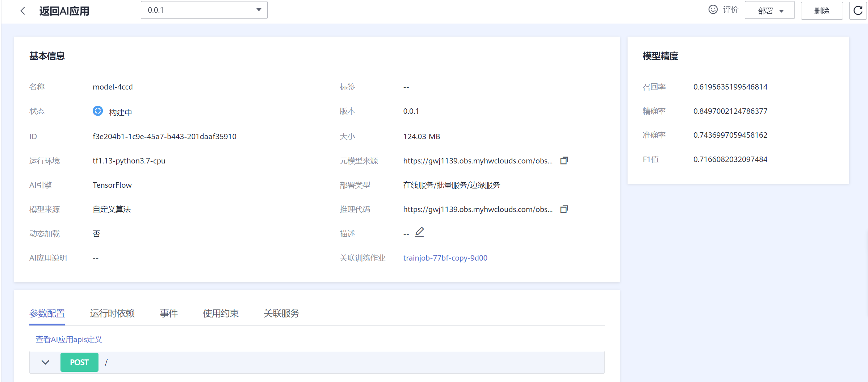Expand the POST API definition row
Viewport: 868px width, 382px height.
(45, 362)
